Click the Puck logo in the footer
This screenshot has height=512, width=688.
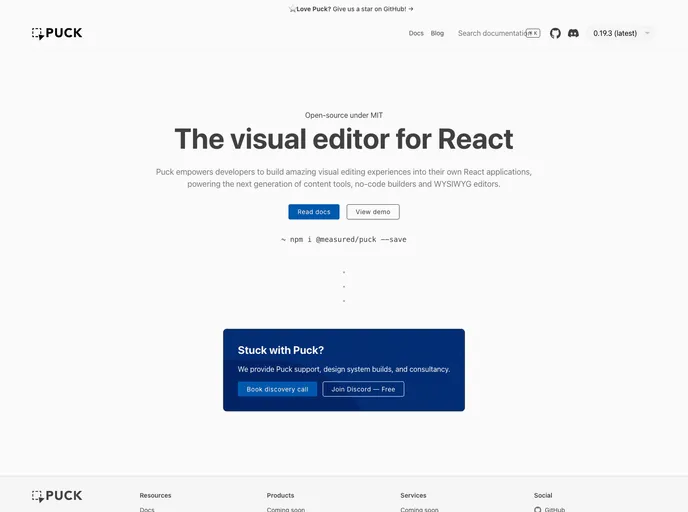(57, 495)
